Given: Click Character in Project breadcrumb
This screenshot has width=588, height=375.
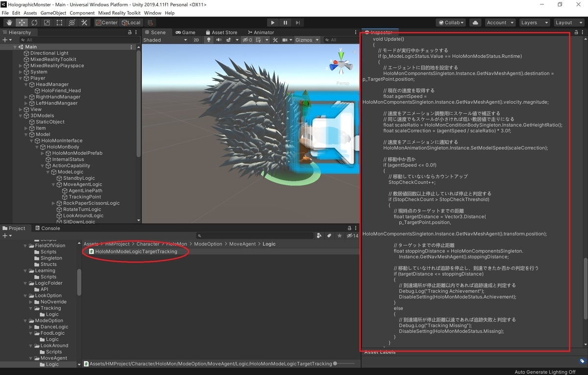Looking at the screenshot, I should tap(148, 244).
